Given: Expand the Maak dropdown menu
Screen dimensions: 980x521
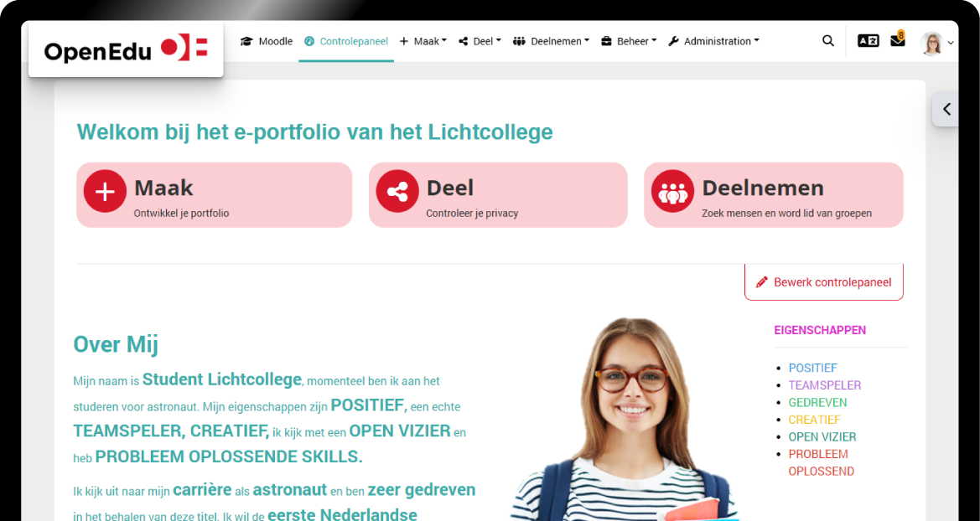Looking at the screenshot, I should (x=423, y=41).
